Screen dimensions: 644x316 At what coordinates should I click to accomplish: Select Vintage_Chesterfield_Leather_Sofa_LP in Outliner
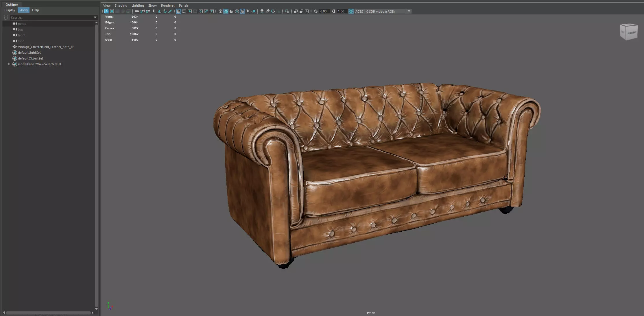point(46,47)
